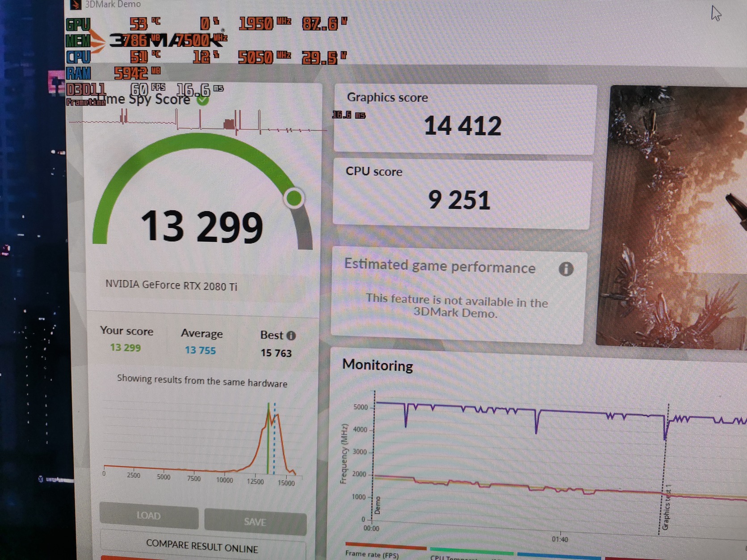The image size is (747, 560).
Task: Select the Graphics score value 14 412
Action: click(x=463, y=125)
